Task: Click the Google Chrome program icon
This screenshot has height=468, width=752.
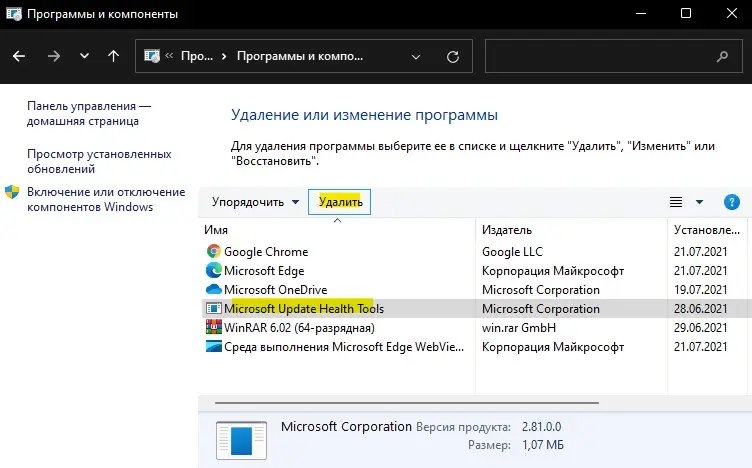Action: pos(213,252)
